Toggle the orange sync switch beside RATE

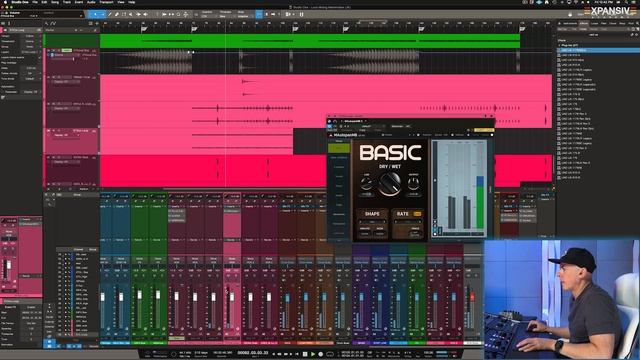pos(417,214)
